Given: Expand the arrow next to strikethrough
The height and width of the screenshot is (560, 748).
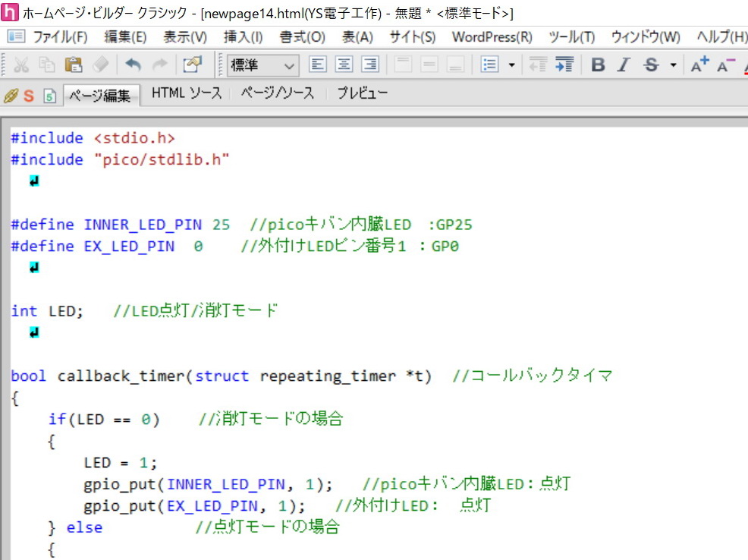Looking at the screenshot, I should [x=673, y=65].
